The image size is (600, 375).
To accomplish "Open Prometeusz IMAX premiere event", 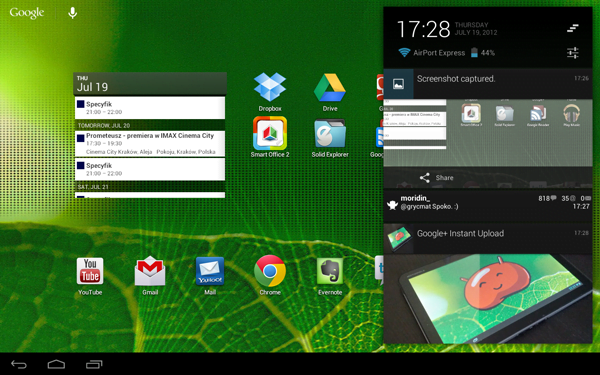I will 150,143.
